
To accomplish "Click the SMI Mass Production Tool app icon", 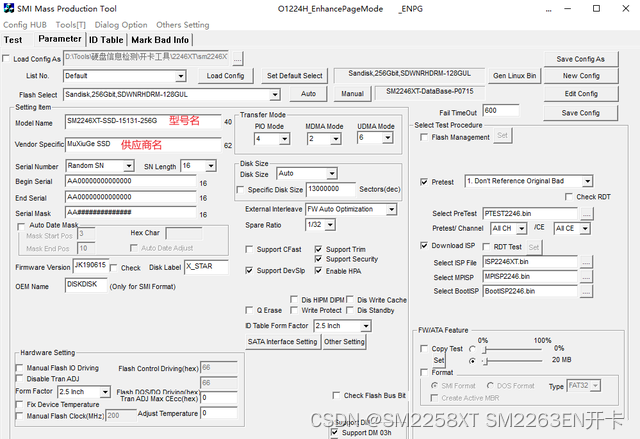I will click(8, 8).
